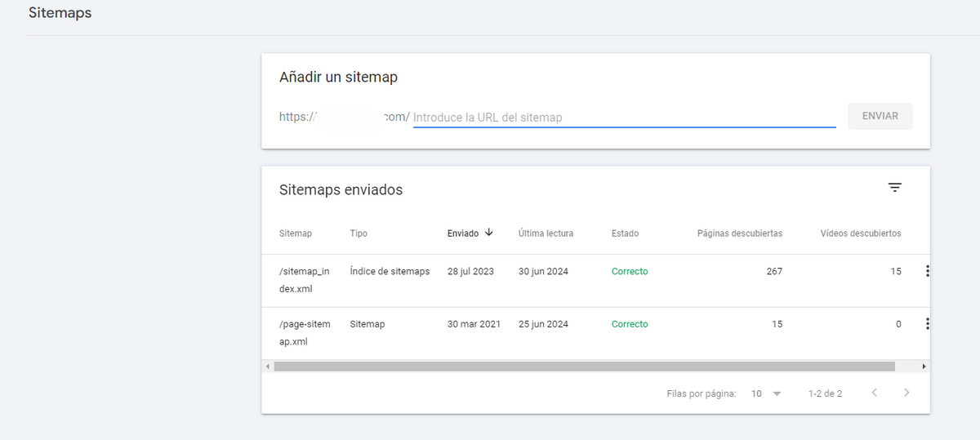The width and height of the screenshot is (980, 440).
Task: Click the 15 discovered pages value for page-sitemap
Action: (777, 324)
